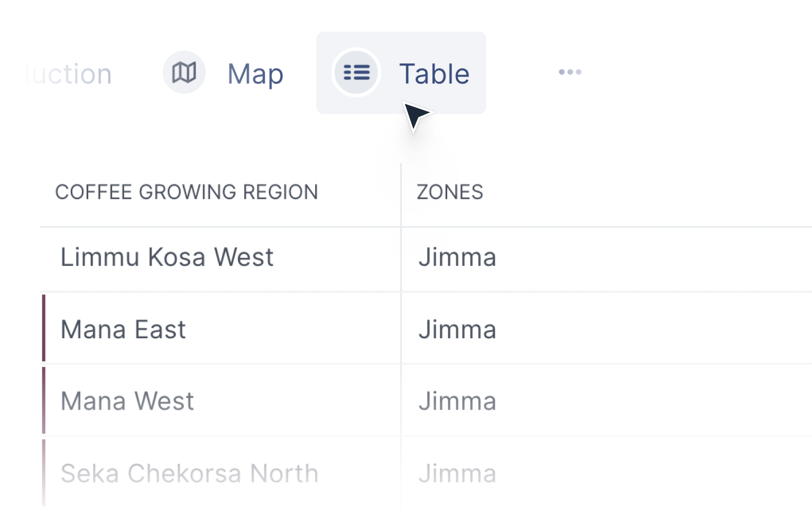812x520 pixels.
Task: Click Jimma zone in Limmu Kosa West row
Action: point(457,257)
